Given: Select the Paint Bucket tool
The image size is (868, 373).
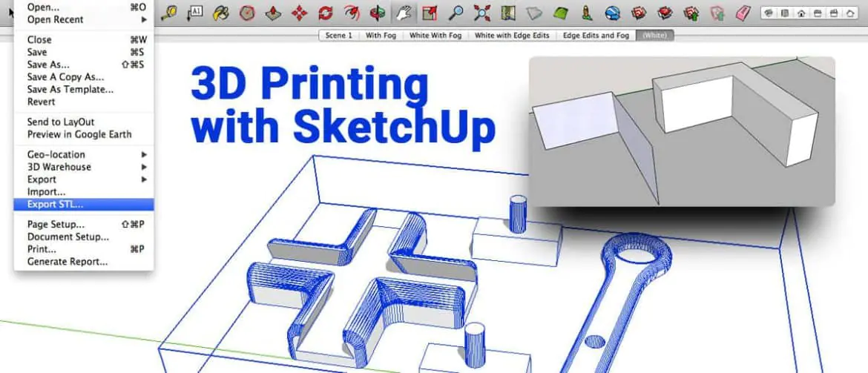Looking at the screenshot, I should [221, 12].
